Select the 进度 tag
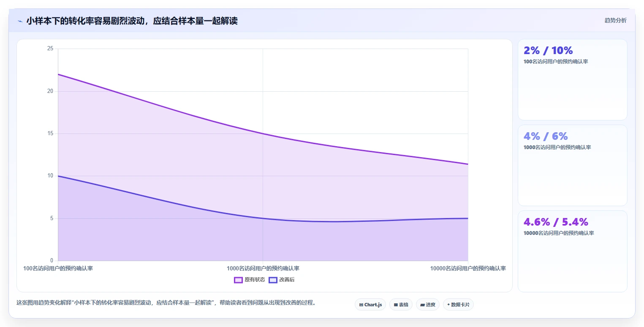This screenshot has width=644, height=327. 428,305
